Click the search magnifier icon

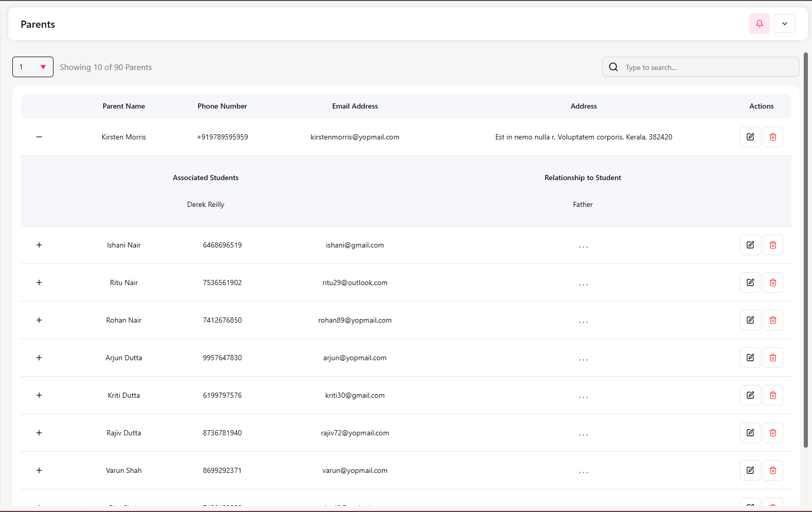[x=613, y=67]
